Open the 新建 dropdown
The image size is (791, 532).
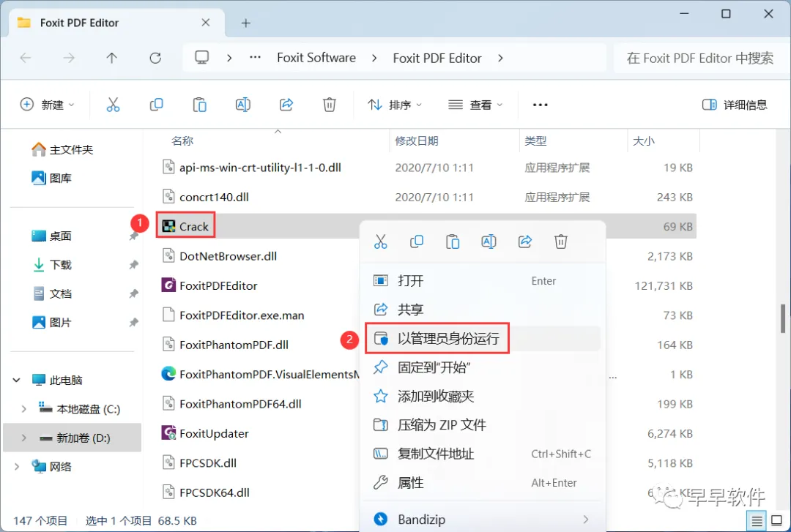(47, 105)
